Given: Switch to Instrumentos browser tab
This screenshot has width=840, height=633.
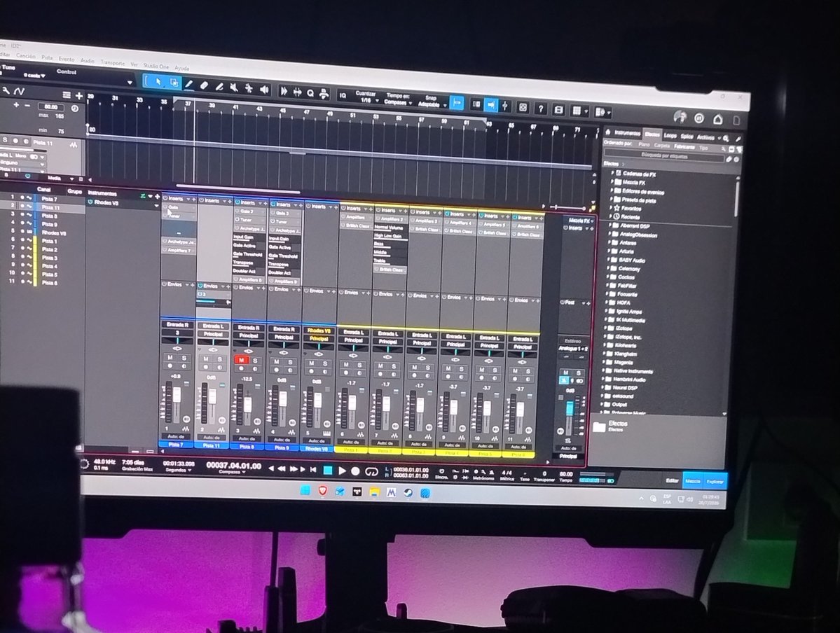Looking at the screenshot, I should point(627,133).
